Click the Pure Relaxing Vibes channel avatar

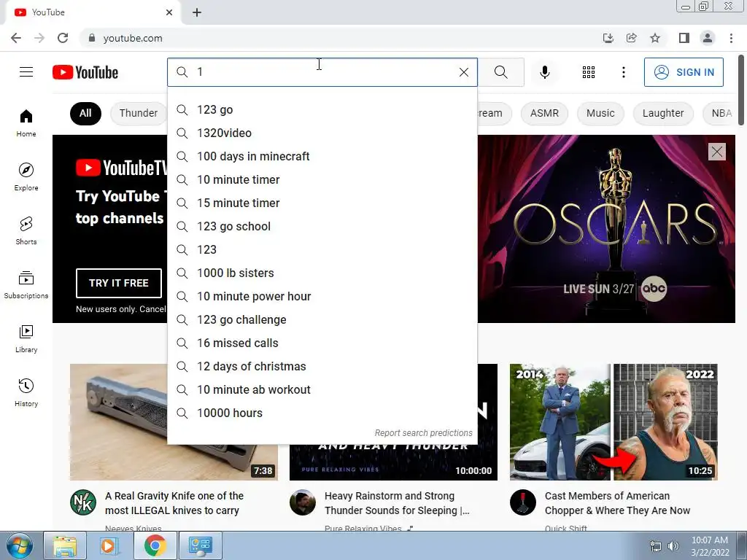[x=303, y=502]
